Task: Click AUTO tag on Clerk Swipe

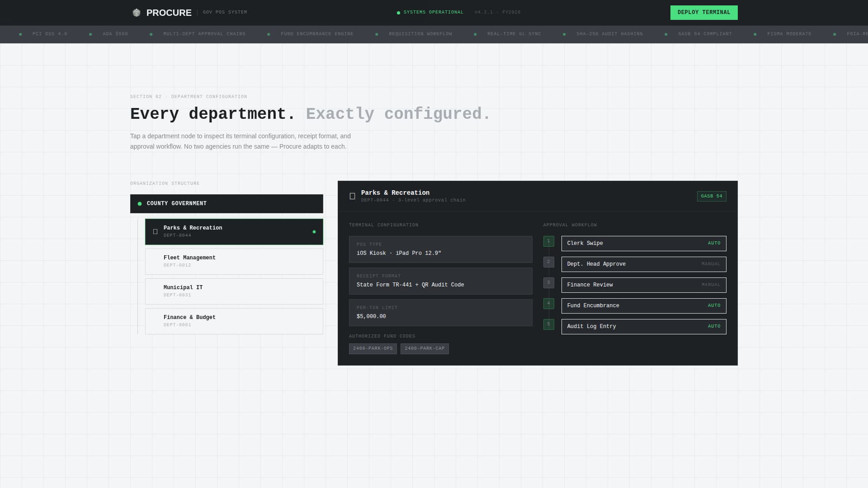Action: [714, 244]
